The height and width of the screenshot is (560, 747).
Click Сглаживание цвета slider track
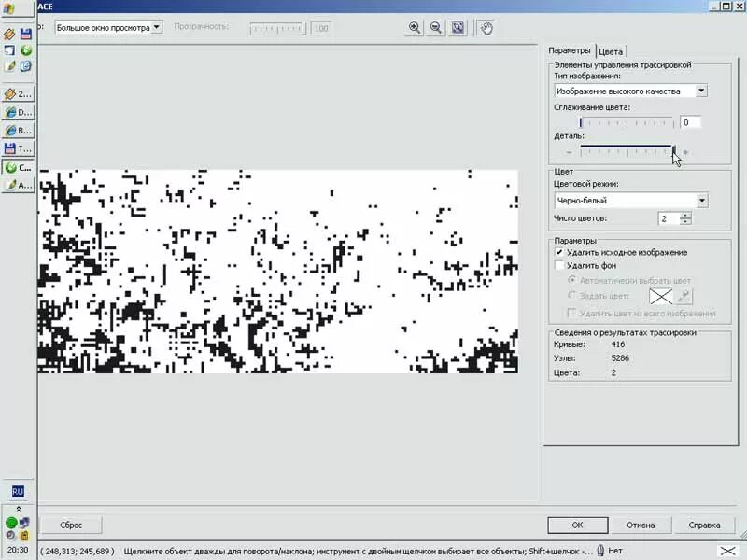tap(627, 123)
